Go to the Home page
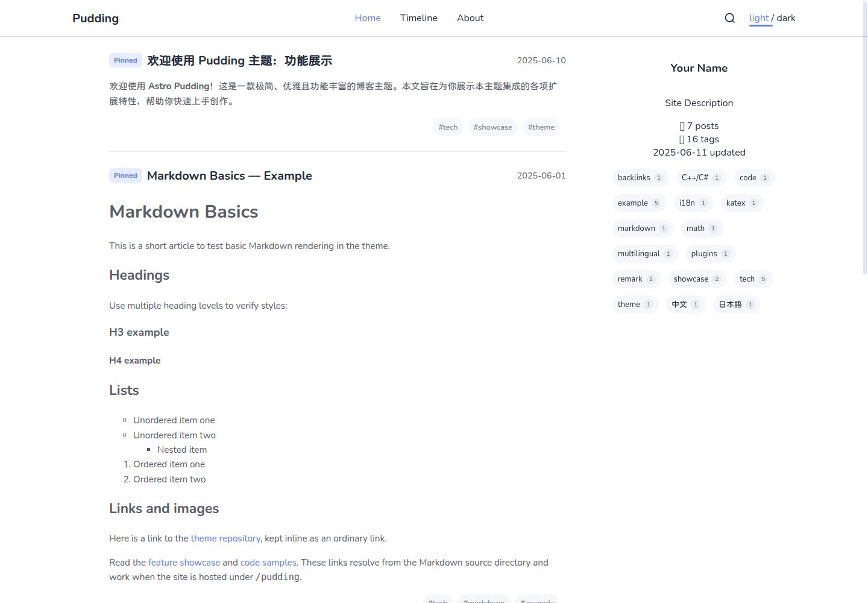The image size is (868, 603). pyautogui.click(x=368, y=18)
